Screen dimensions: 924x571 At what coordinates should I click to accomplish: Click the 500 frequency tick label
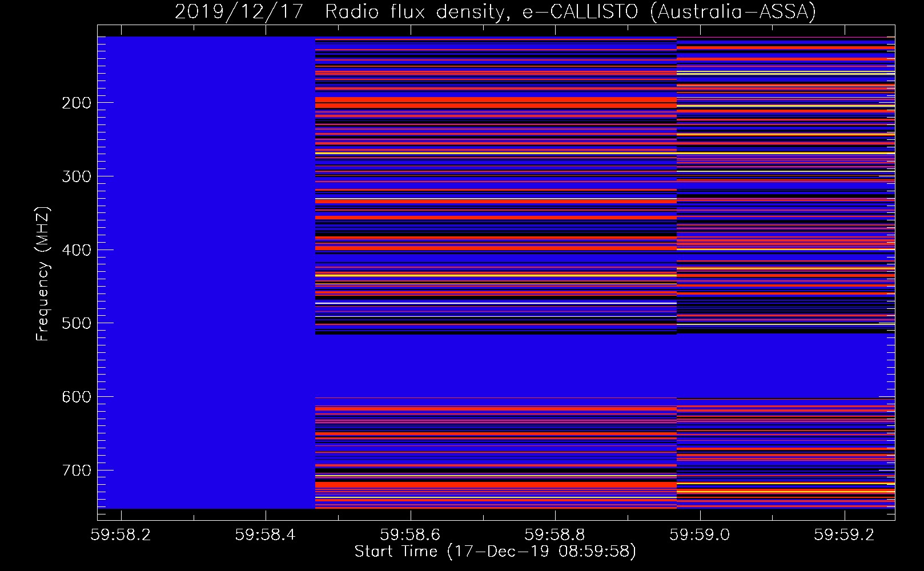[77, 323]
